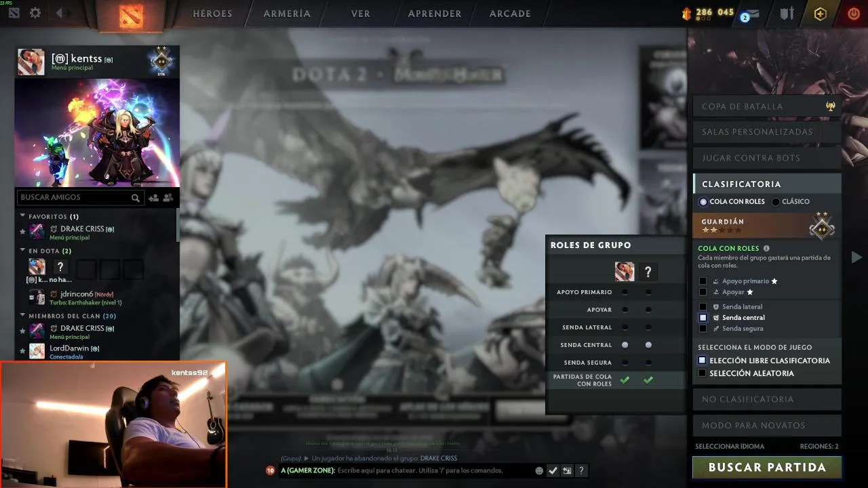
Task: Click the party portrait in Roles de grupo
Action: [625, 272]
